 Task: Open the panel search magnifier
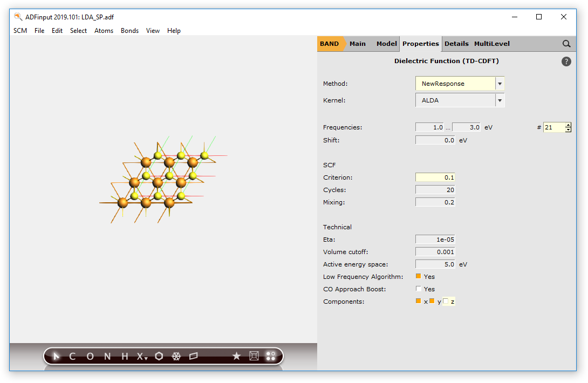[566, 44]
